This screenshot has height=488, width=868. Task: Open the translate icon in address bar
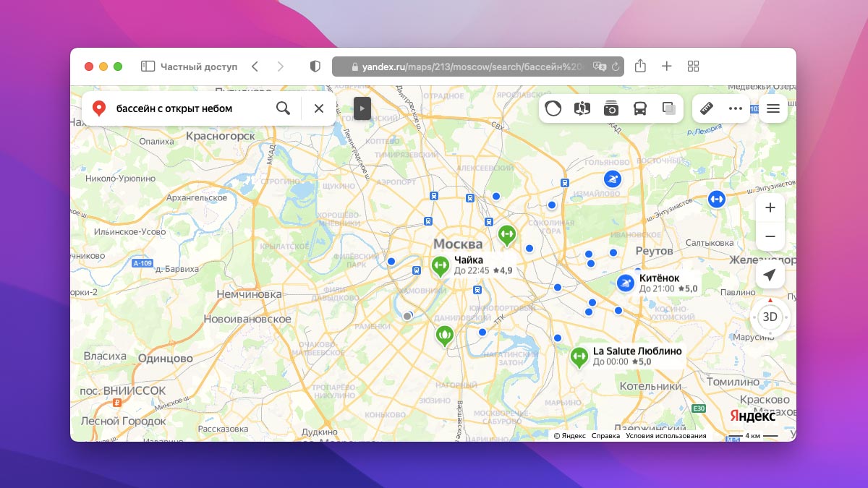point(598,67)
